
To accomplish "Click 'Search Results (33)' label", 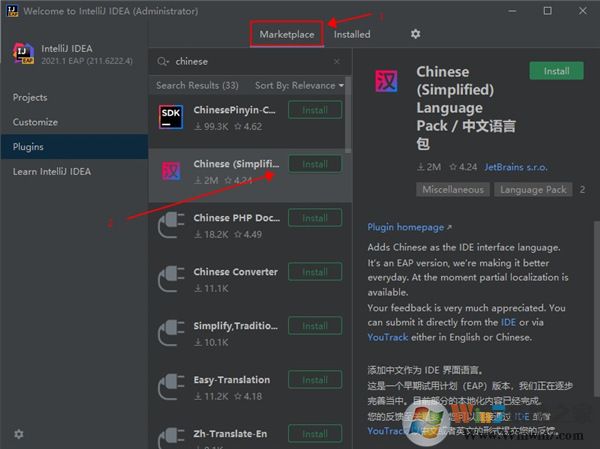I will point(197,85).
